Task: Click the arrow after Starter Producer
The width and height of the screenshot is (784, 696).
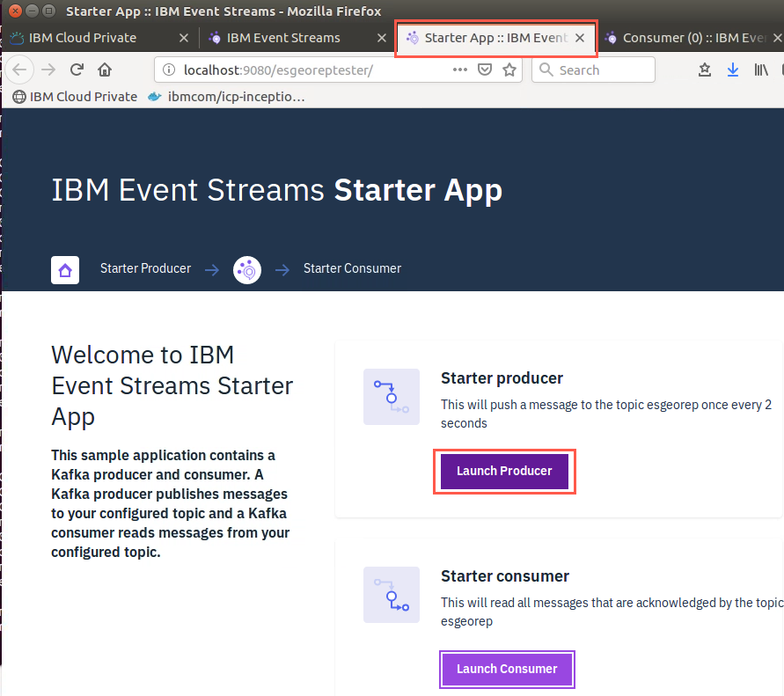Action: coord(212,270)
